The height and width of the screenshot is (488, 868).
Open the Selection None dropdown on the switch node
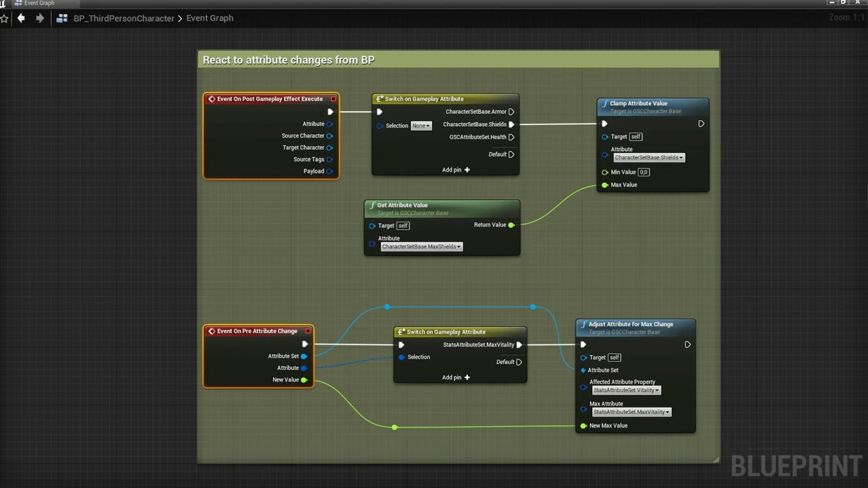(x=420, y=125)
